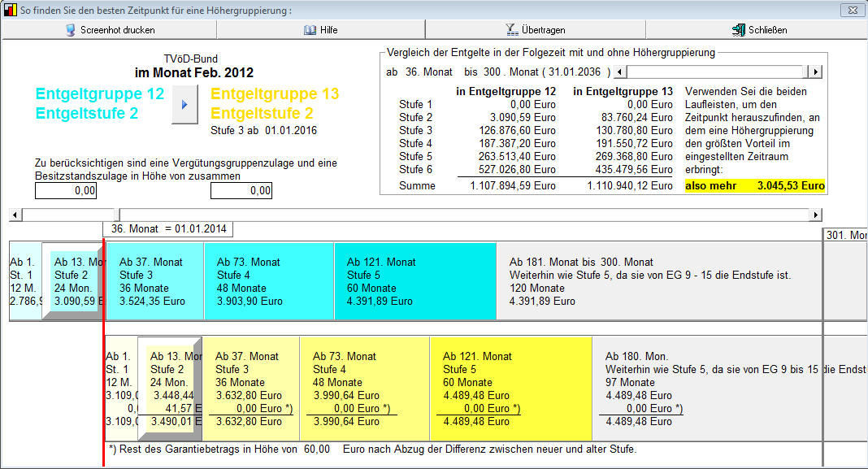Click the printer icon beside Screenhot drucken
This screenshot has height=469, width=868.
tap(71, 30)
